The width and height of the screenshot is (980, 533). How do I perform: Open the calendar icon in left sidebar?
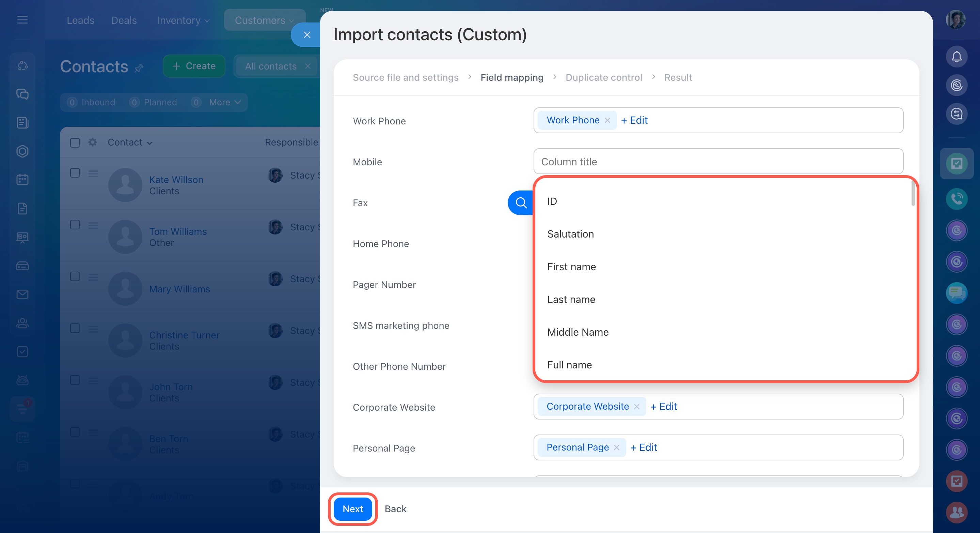22,180
